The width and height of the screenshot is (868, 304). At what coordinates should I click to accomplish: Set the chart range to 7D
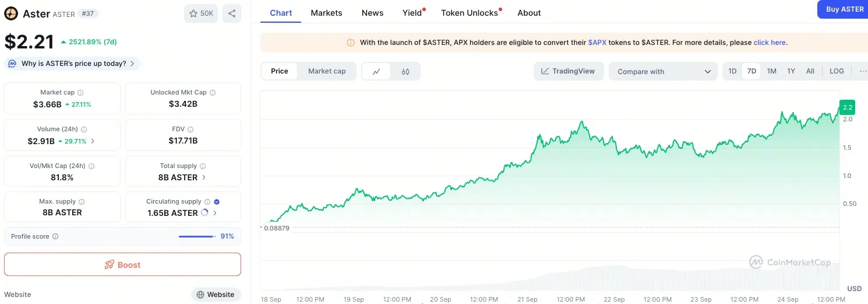(751, 71)
